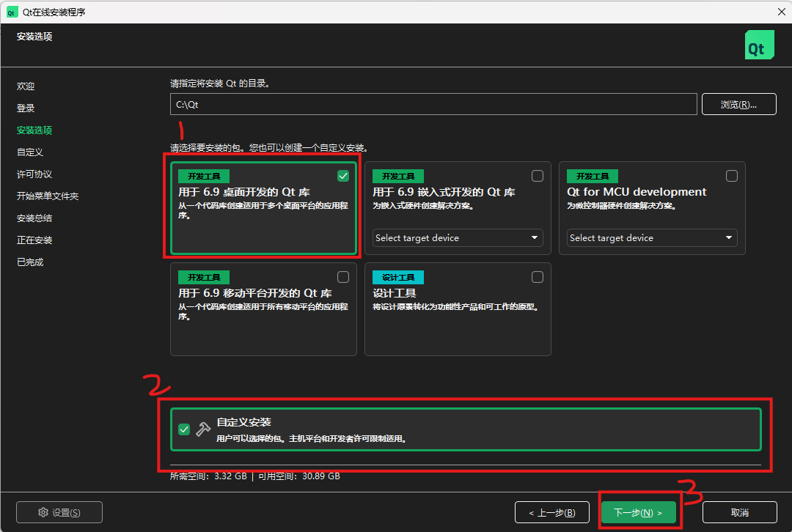This screenshot has width=792, height=532.
Task: Click the hammer icon beside 自定义安装
Action: click(203, 429)
